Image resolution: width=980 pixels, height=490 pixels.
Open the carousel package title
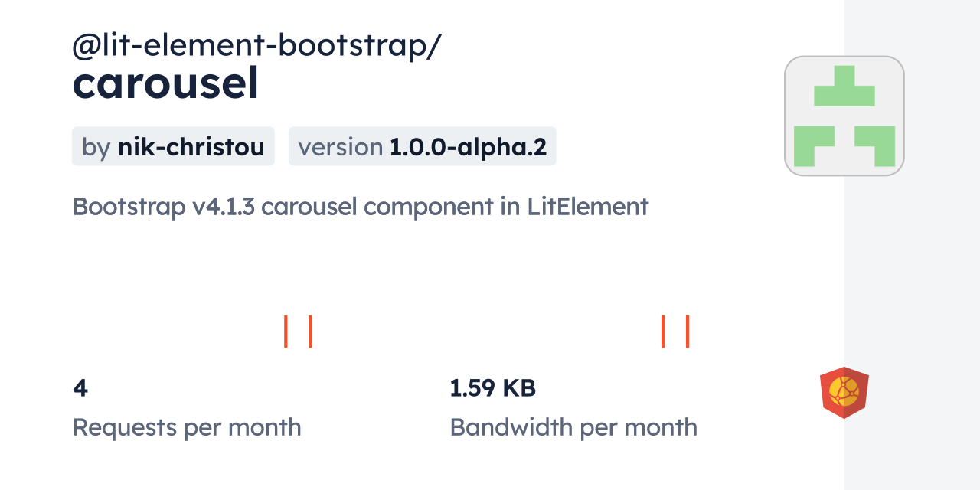coord(165,84)
